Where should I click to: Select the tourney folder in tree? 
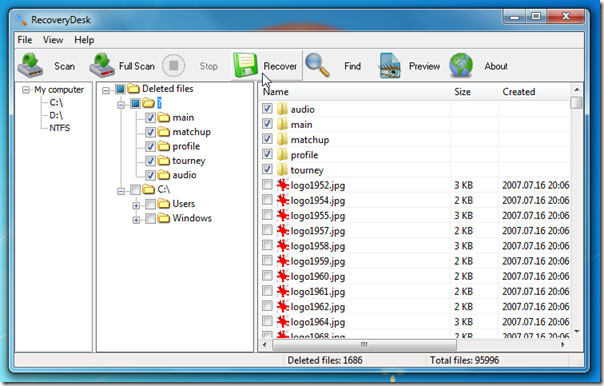189,161
